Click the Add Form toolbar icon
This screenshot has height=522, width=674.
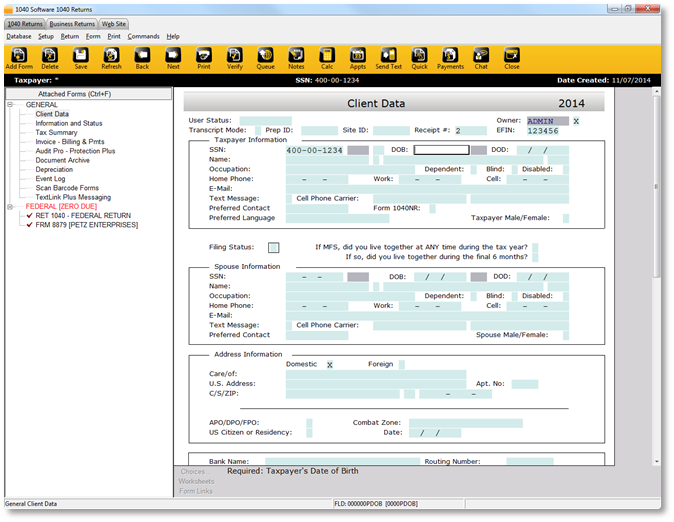point(18,59)
